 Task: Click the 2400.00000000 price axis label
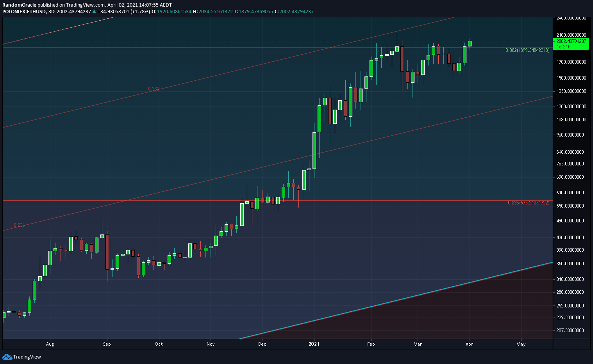(571, 18)
